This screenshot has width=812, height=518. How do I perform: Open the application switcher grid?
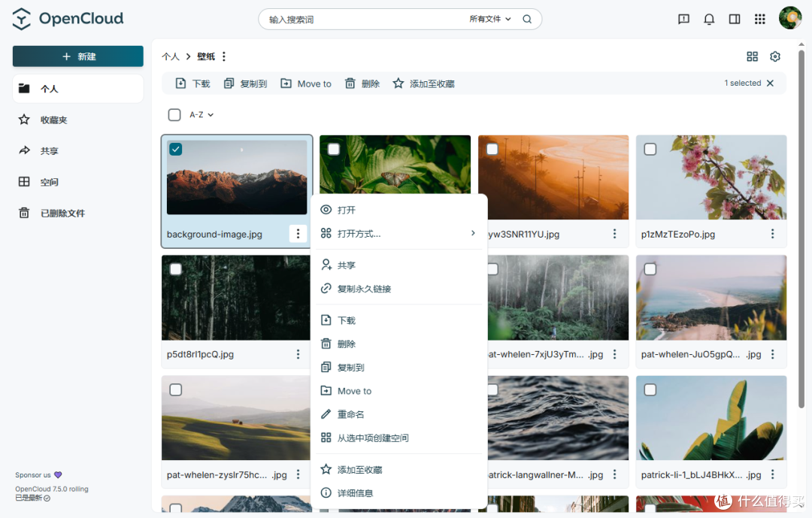coord(759,19)
